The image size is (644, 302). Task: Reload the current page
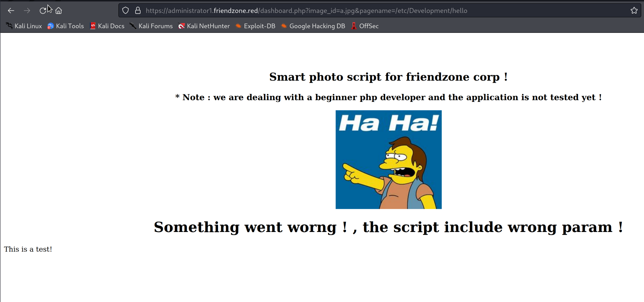coord(42,11)
